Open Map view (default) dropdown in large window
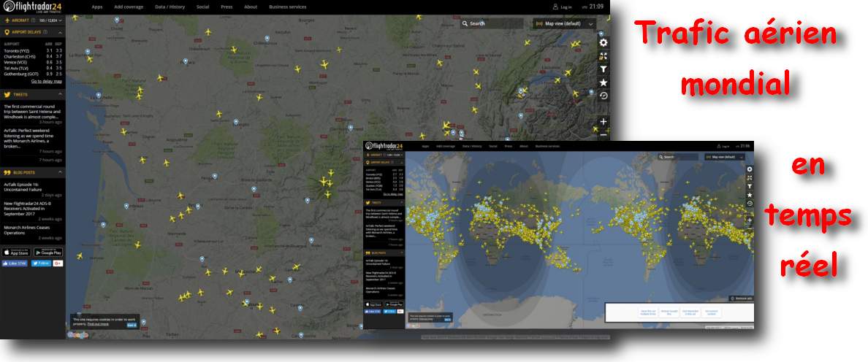Image resolution: width=868 pixels, height=362 pixels. click(564, 24)
